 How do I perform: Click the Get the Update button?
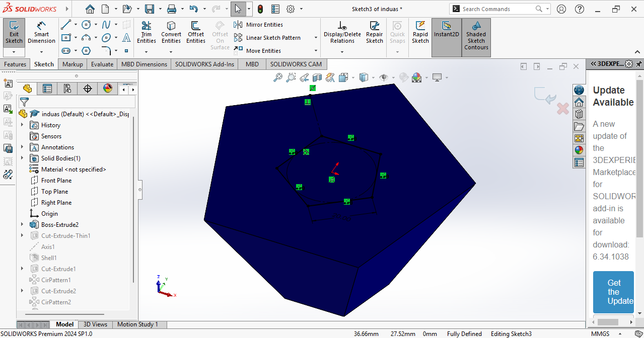[x=613, y=292]
